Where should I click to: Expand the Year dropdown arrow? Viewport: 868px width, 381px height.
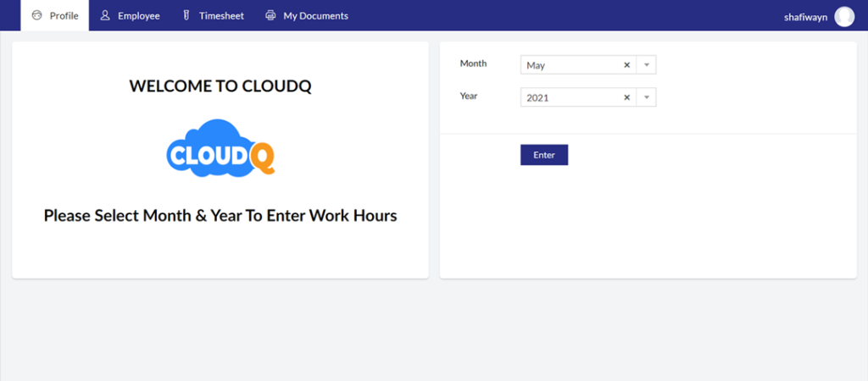click(x=646, y=97)
